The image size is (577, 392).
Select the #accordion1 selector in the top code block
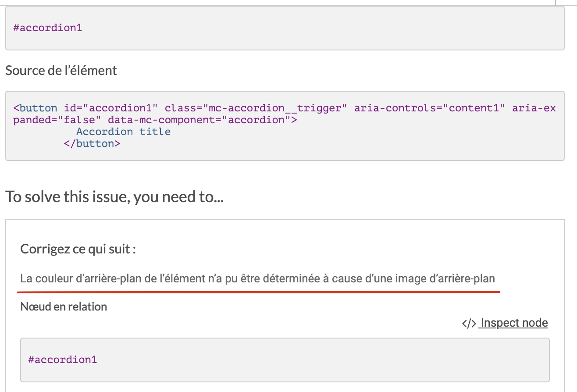[x=47, y=28]
